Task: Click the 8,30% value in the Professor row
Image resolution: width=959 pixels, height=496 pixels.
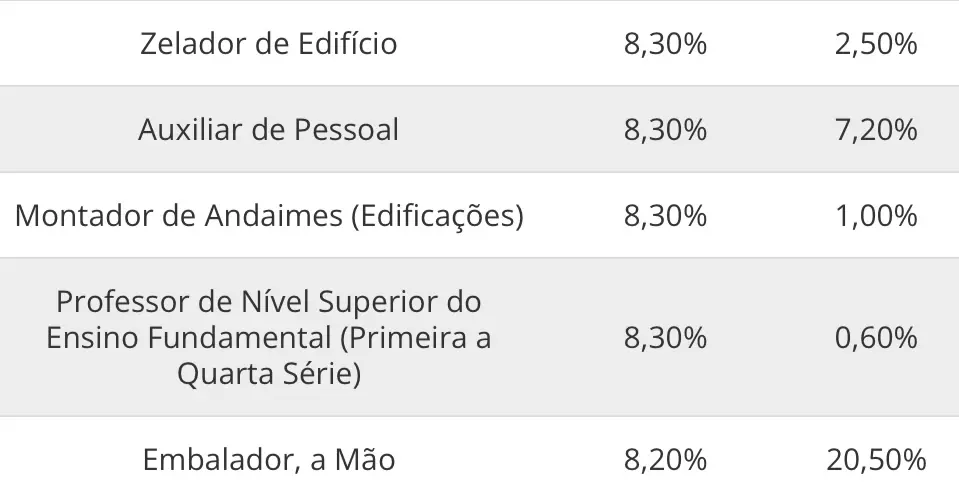Action: (665, 338)
